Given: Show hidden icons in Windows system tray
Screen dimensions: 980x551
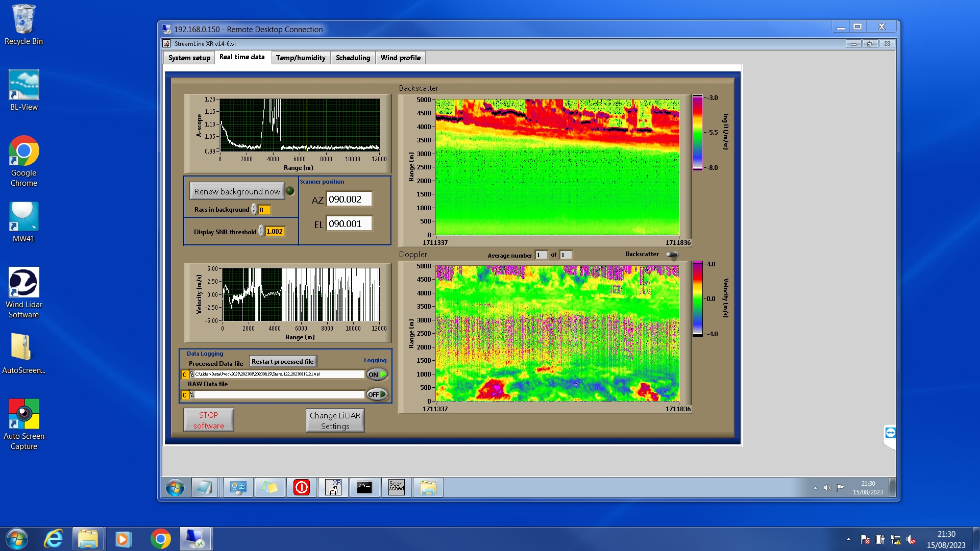Looking at the screenshot, I should pyautogui.click(x=848, y=539).
